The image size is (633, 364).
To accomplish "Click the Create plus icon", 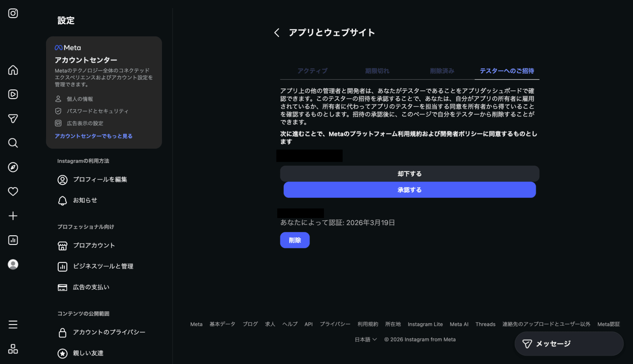I will (13, 216).
